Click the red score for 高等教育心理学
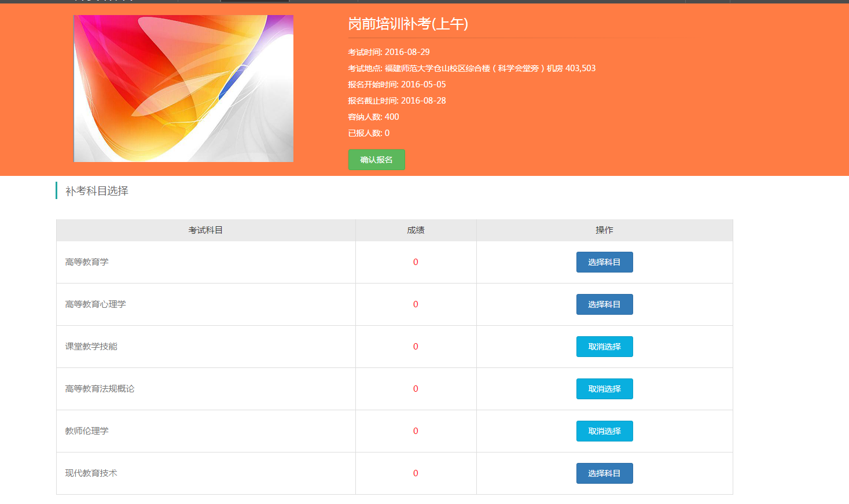The image size is (849, 504). pos(416,304)
